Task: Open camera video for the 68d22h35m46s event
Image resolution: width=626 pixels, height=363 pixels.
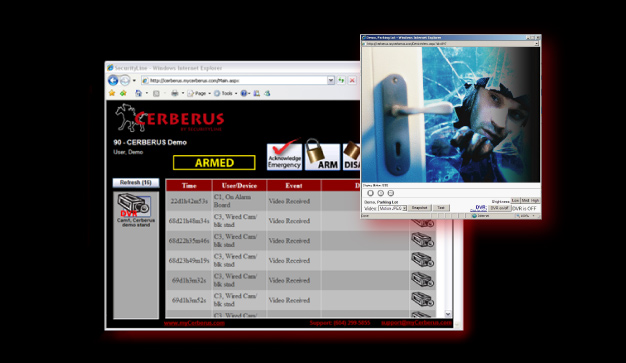Action: coord(422,240)
